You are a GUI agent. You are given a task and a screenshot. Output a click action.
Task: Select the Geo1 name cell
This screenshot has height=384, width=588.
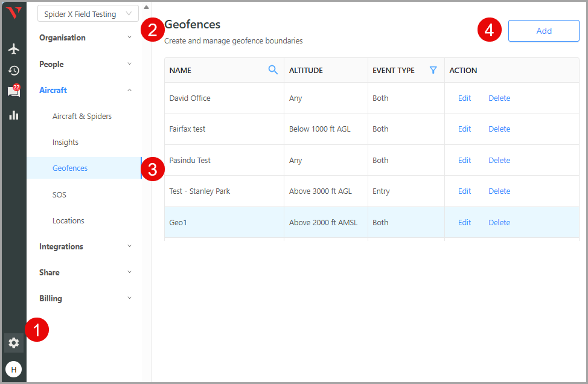click(224, 222)
